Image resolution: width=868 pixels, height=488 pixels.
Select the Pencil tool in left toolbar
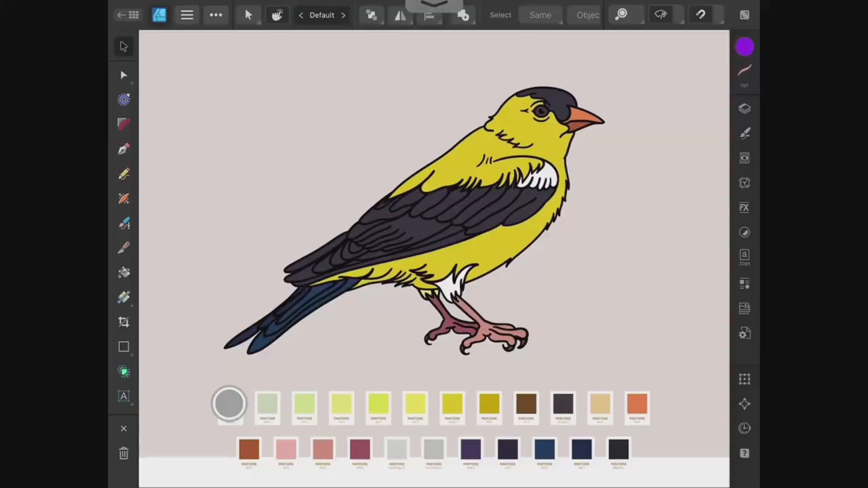(123, 174)
